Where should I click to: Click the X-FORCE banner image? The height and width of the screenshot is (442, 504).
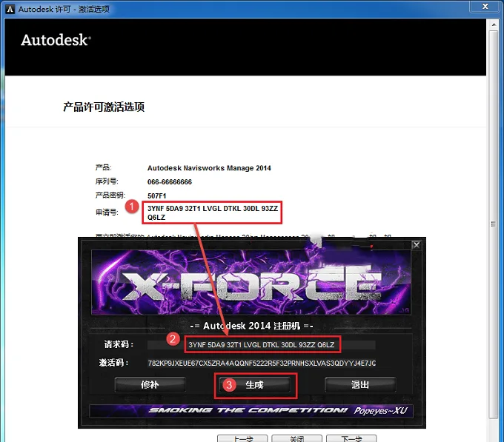pos(251,282)
